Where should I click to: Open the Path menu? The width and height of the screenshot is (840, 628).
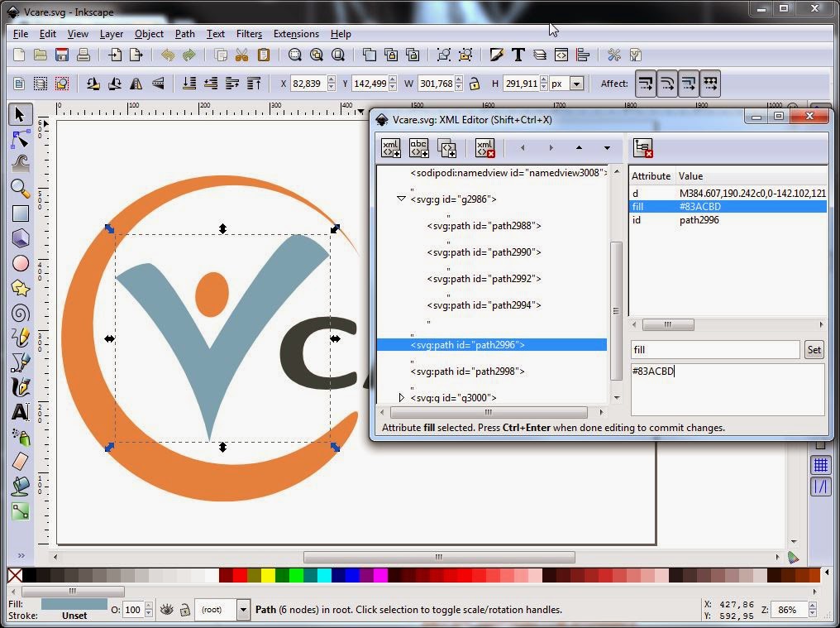tap(184, 34)
